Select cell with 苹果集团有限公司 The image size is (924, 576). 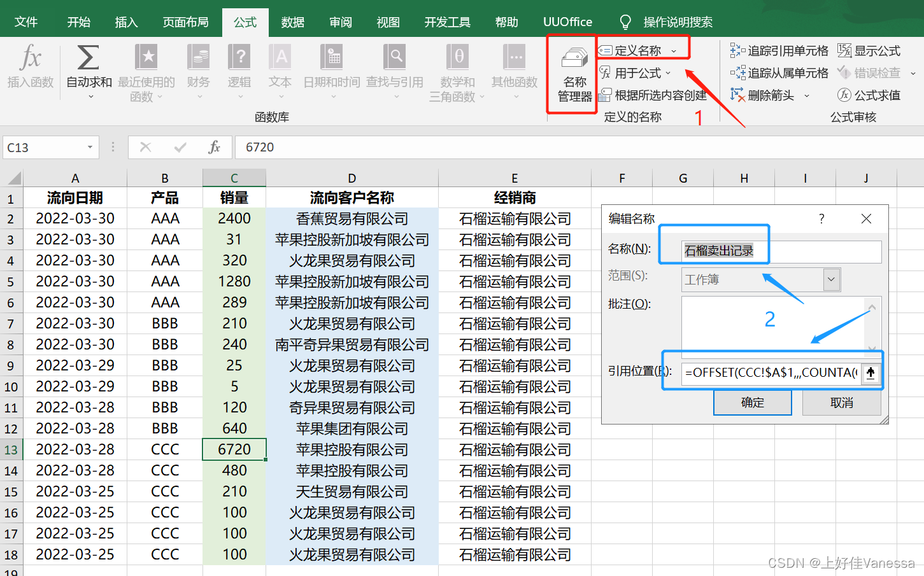pyautogui.click(x=352, y=429)
